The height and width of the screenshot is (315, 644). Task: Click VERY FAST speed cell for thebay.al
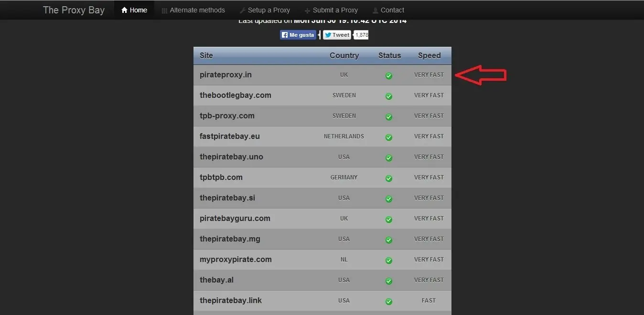429,280
